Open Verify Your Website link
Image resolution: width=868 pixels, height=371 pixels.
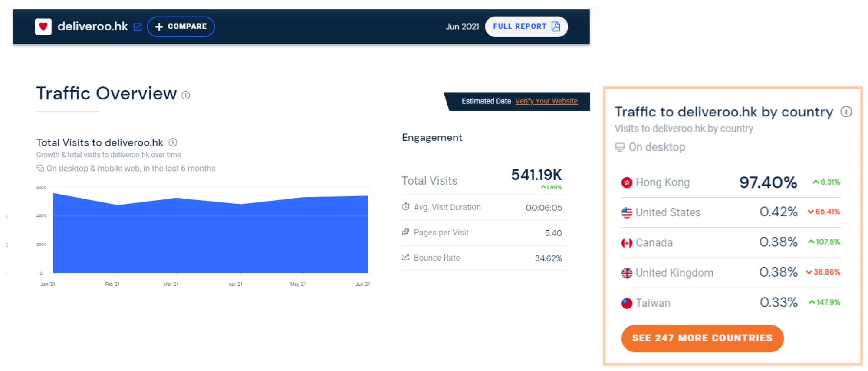546,101
